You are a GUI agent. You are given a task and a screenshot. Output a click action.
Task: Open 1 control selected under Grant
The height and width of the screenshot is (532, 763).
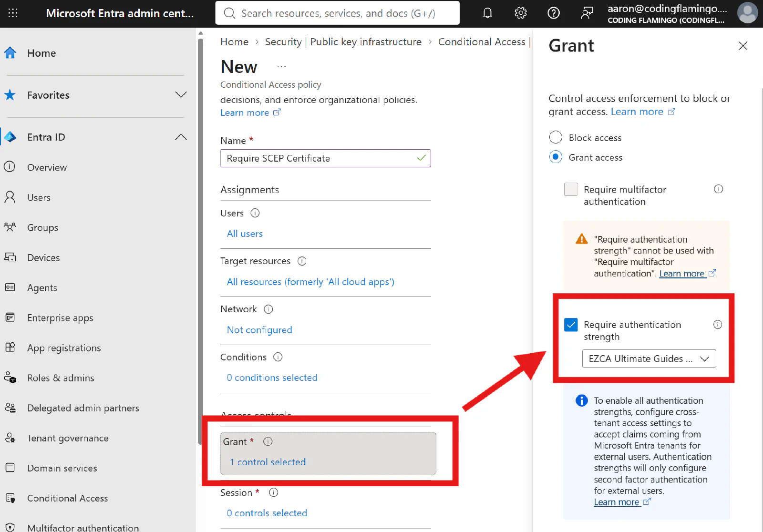[x=268, y=462]
